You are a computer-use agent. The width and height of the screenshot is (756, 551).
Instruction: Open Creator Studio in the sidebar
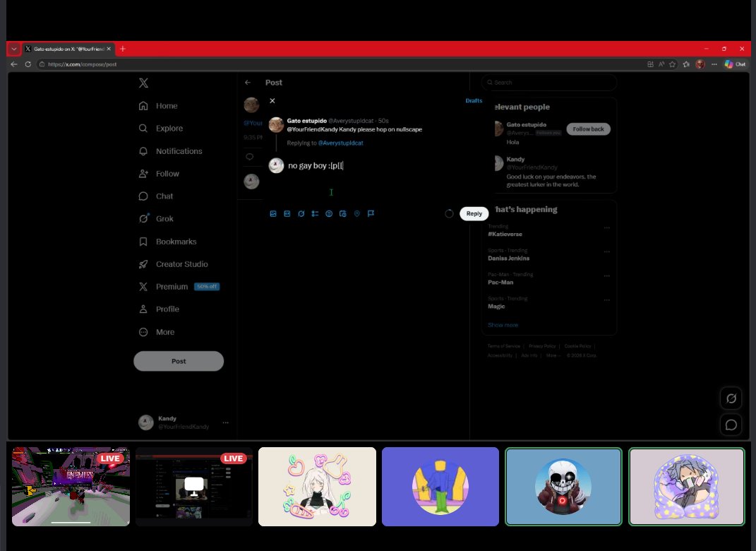173,264
